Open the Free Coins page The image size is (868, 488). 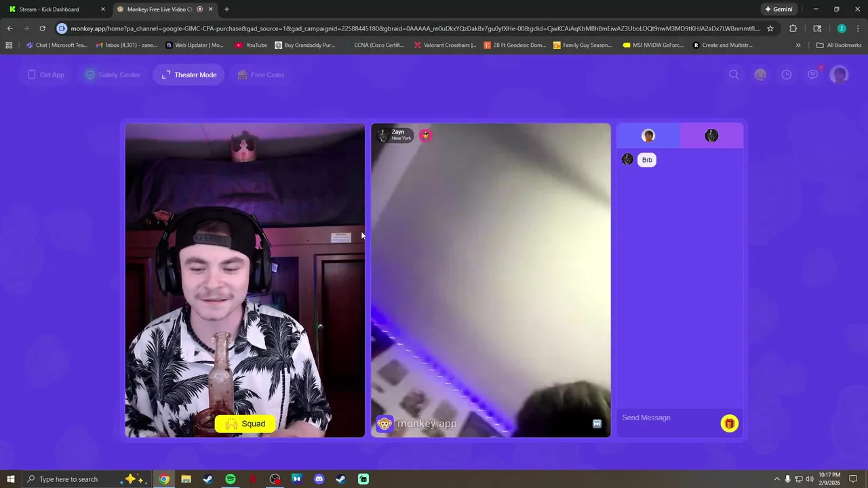tap(260, 75)
